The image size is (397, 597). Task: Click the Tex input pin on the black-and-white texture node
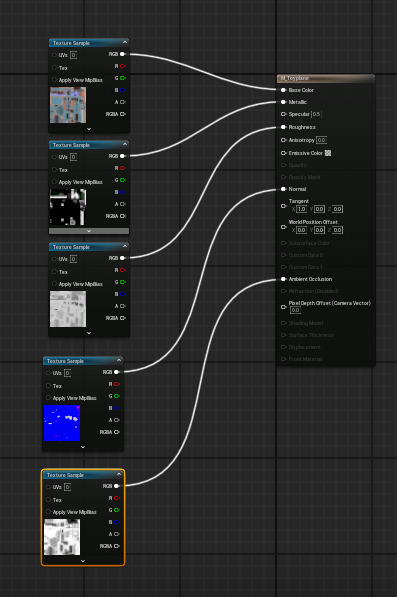[x=54, y=170]
